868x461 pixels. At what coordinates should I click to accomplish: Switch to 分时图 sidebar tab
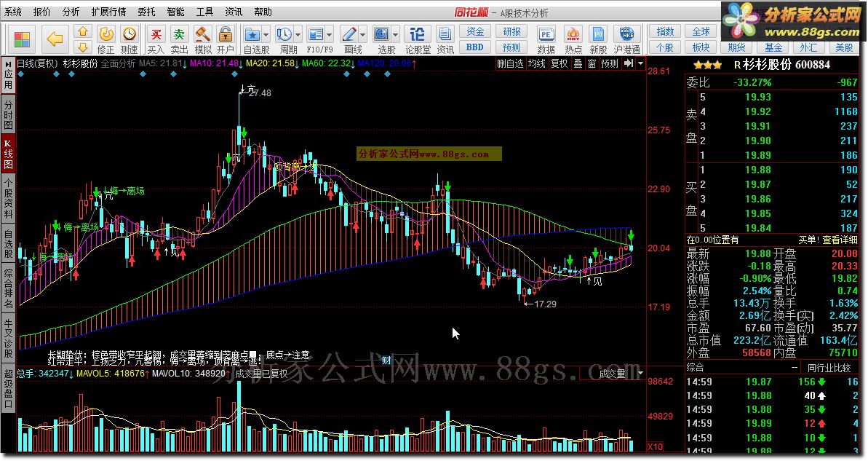point(8,114)
